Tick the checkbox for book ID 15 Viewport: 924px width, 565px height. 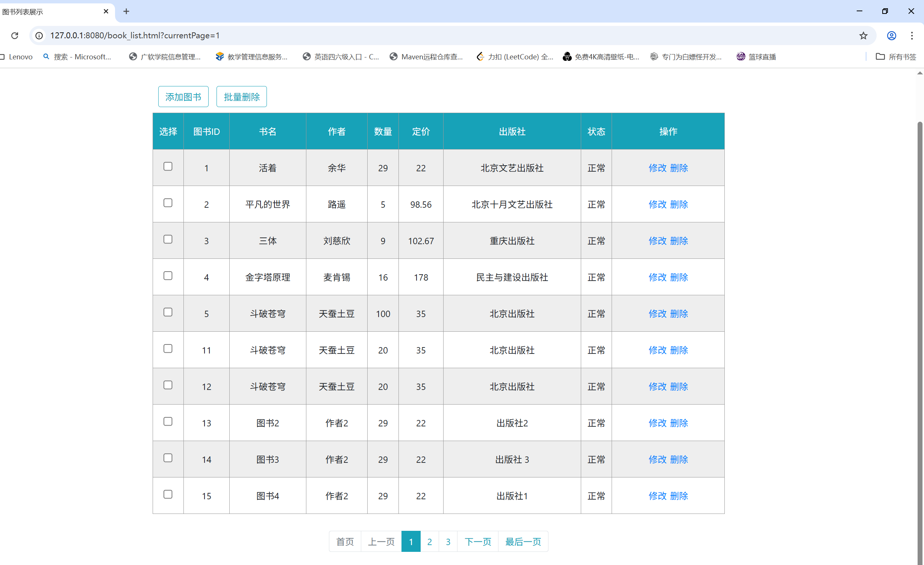pyautogui.click(x=168, y=494)
